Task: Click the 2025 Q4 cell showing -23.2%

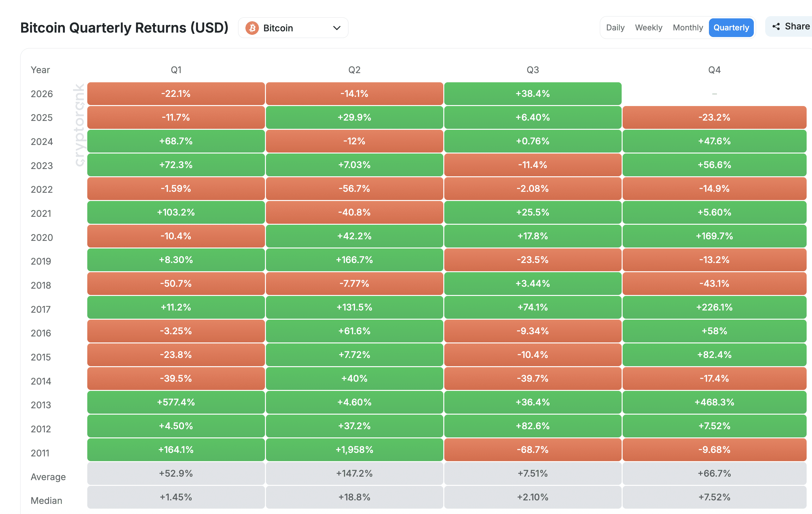Action: [x=715, y=117]
